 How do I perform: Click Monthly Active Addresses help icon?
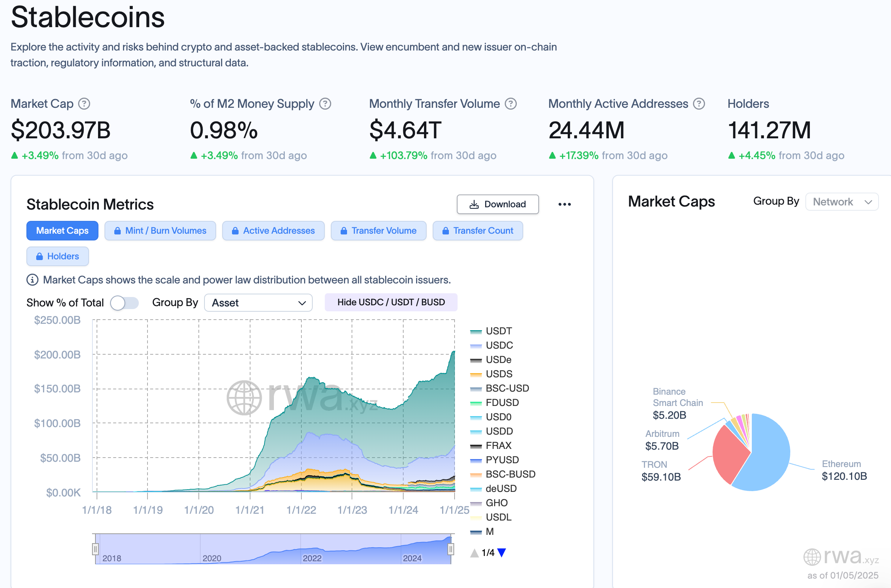[x=699, y=104]
